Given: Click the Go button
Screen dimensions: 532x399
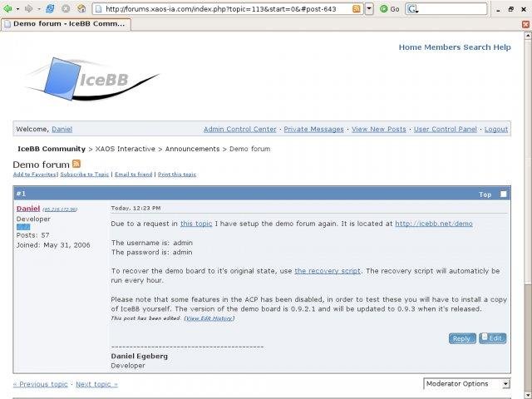Looking at the screenshot, I should pyautogui.click(x=389, y=9).
